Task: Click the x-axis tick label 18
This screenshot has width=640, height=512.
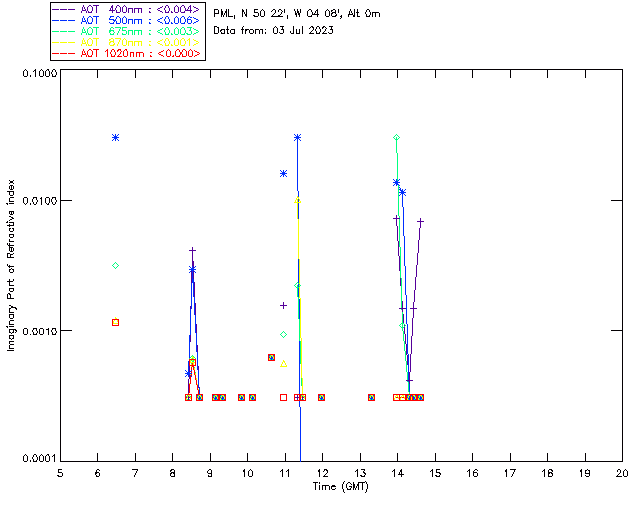Action: pyautogui.click(x=547, y=473)
